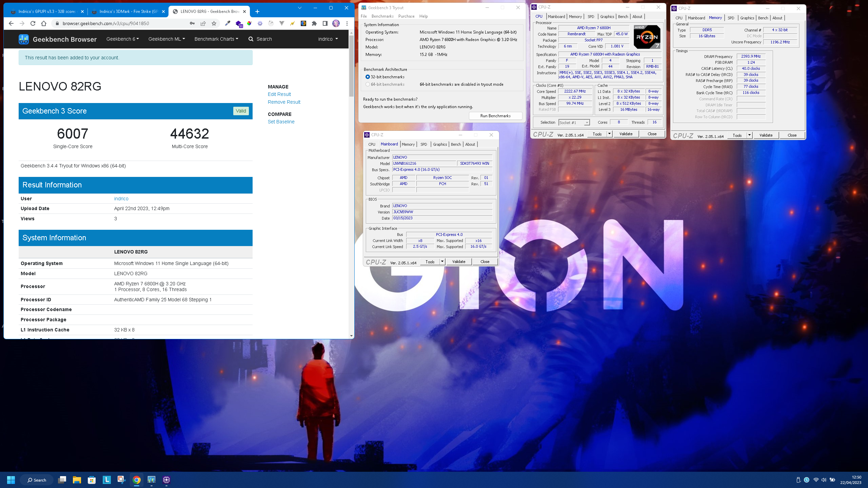This screenshot has width=868, height=488.
Task: Expand Geekbench ML dropdown menu
Action: (x=167, y=39)
